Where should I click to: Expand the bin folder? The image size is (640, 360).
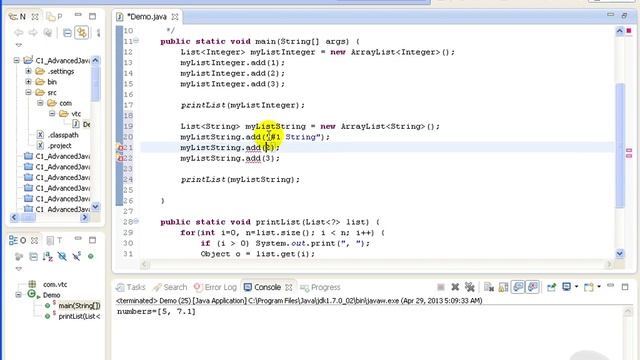(x=28, y=82)
